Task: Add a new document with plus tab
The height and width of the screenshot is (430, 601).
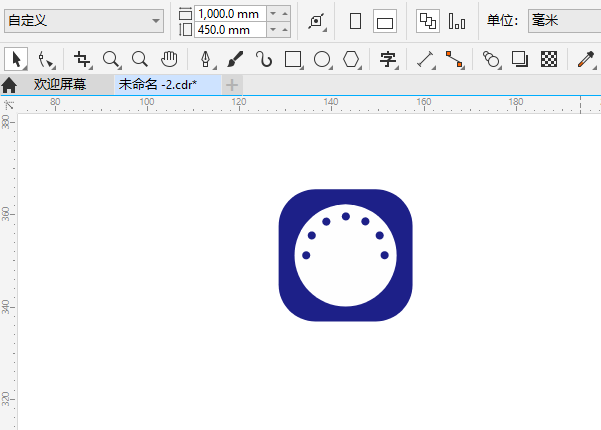Action: 232,85
